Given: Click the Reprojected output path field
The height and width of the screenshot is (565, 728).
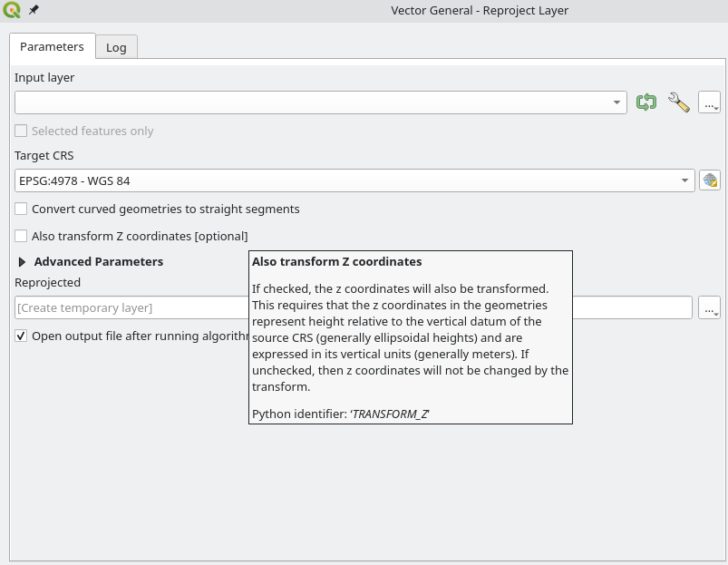Looking at the screenshot, I should (127, 307).
